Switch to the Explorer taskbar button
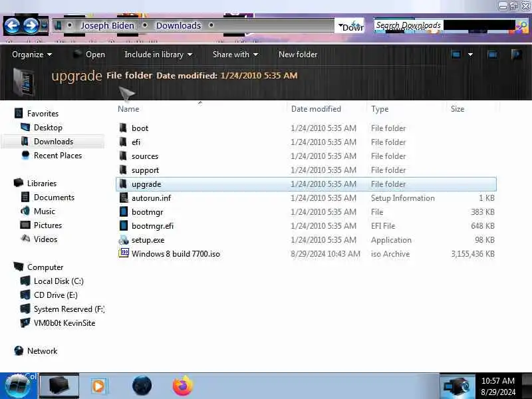 (59, 386)
